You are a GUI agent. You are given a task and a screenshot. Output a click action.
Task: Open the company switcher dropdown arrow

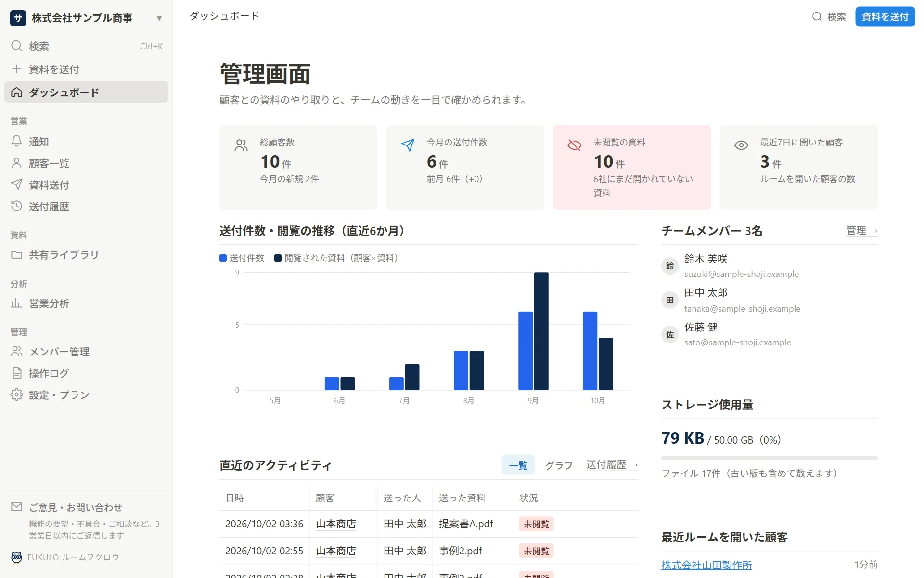point(159,18)
